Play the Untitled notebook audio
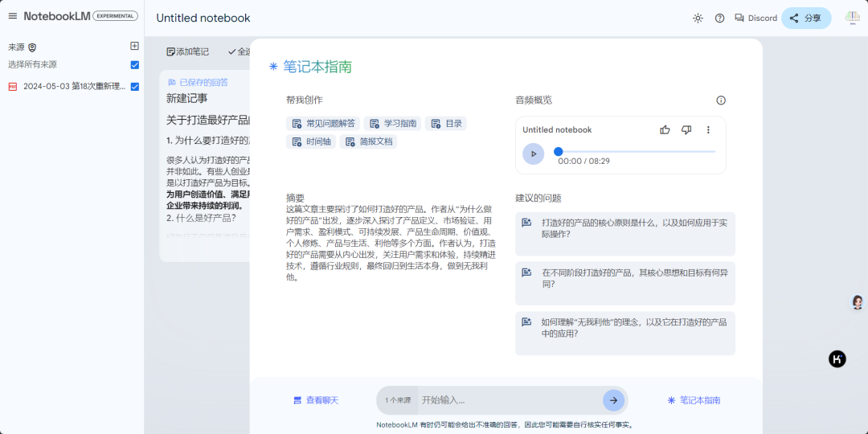Image resolution: width=868 pixels, height=434 pixels. tap(533, 154)
